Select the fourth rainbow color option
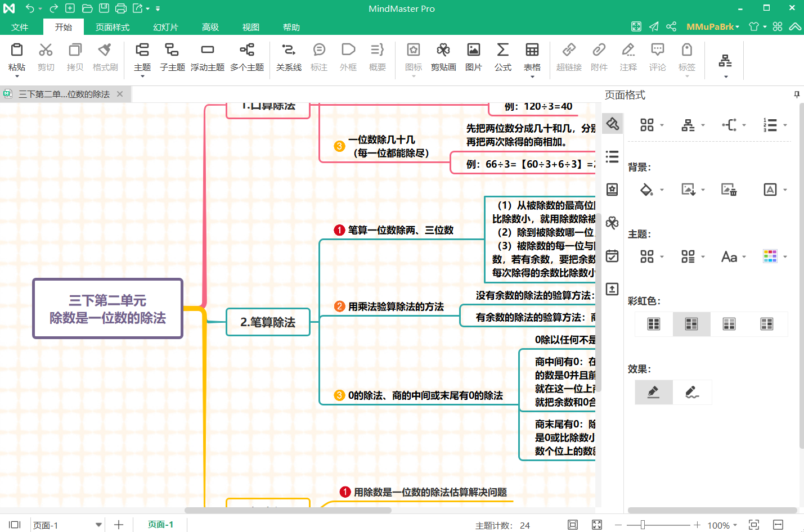The image size is (804, 532). click(x=767, y=324)
